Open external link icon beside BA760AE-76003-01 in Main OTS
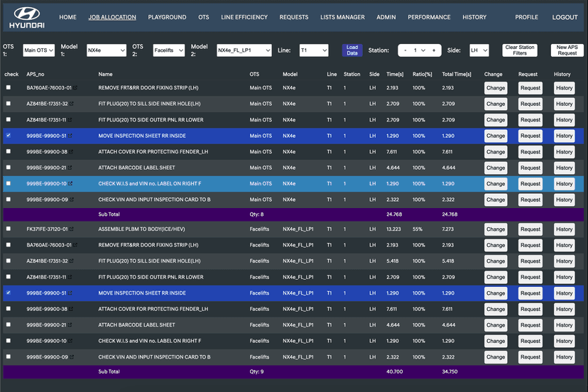This screenshot has width=588, height=392. tap(75, 88)
